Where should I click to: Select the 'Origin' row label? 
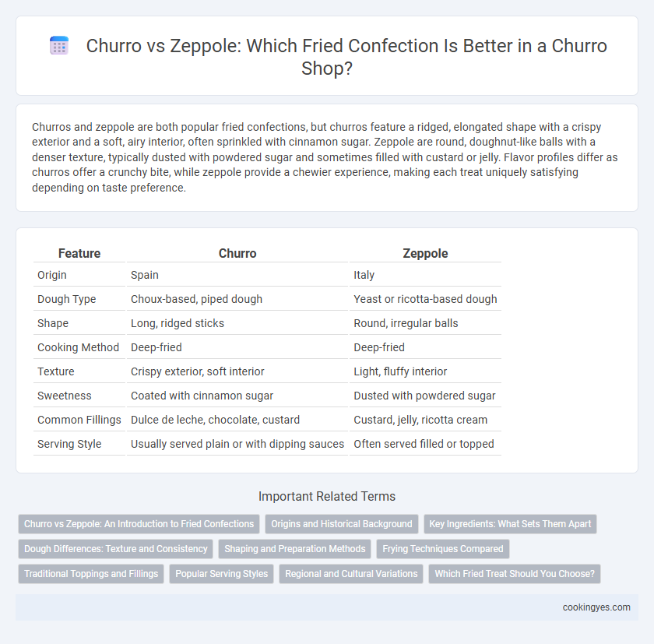52,275
